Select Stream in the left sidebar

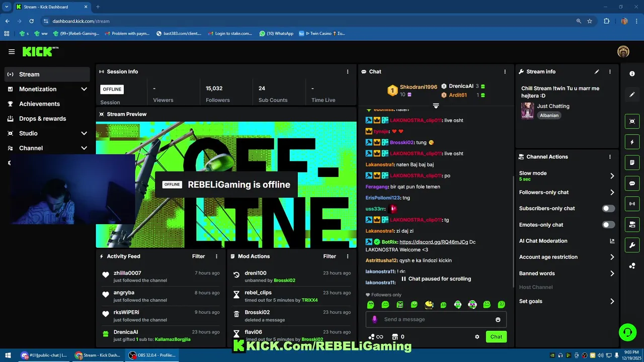click(x=47, y=74)
